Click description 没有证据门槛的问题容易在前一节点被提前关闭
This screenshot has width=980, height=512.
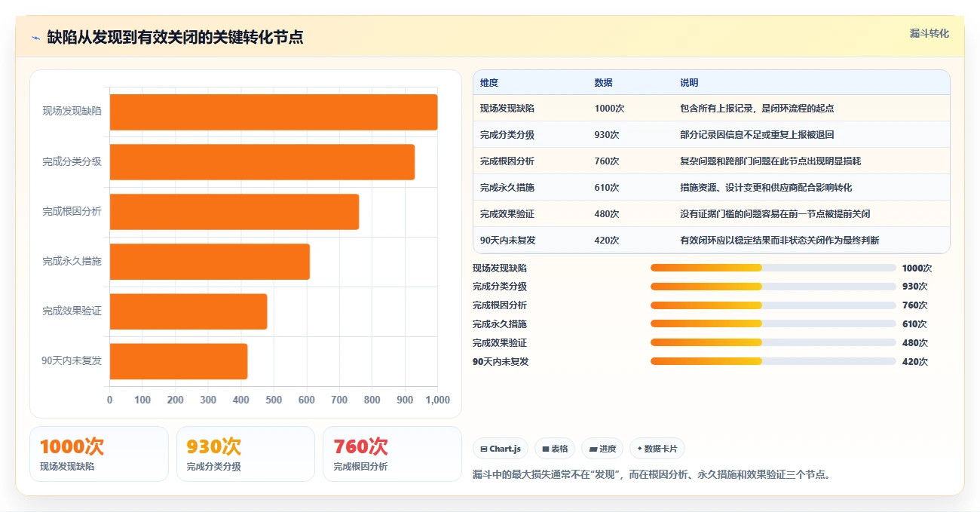coord(775,214)
